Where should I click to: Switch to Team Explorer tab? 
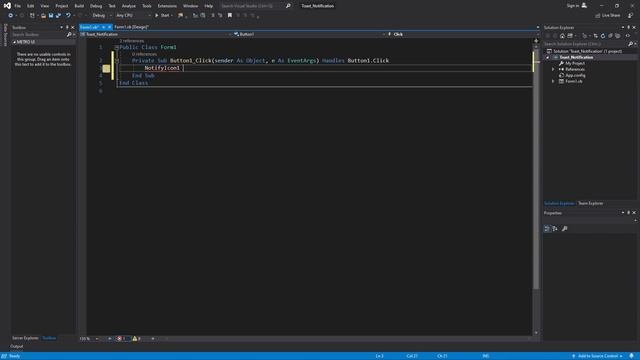pos(590,203)
